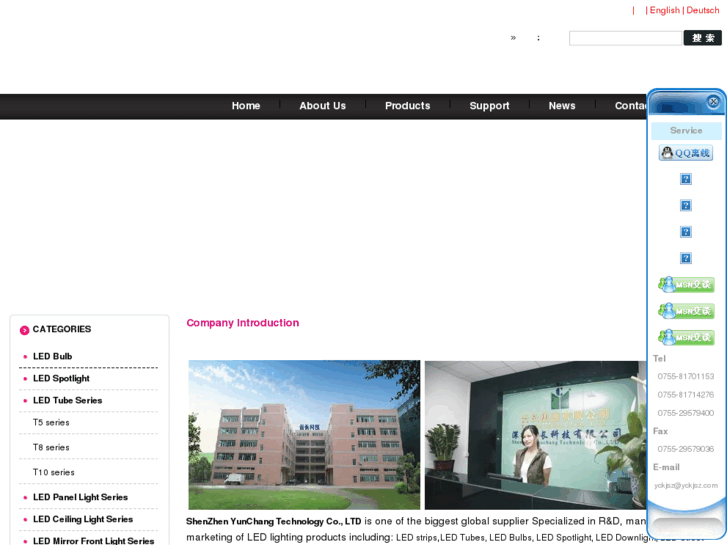Click the second broken image icon in Service panel
Image resolution: width=727 pixels, height=545 pixels.
click(686, 205)
